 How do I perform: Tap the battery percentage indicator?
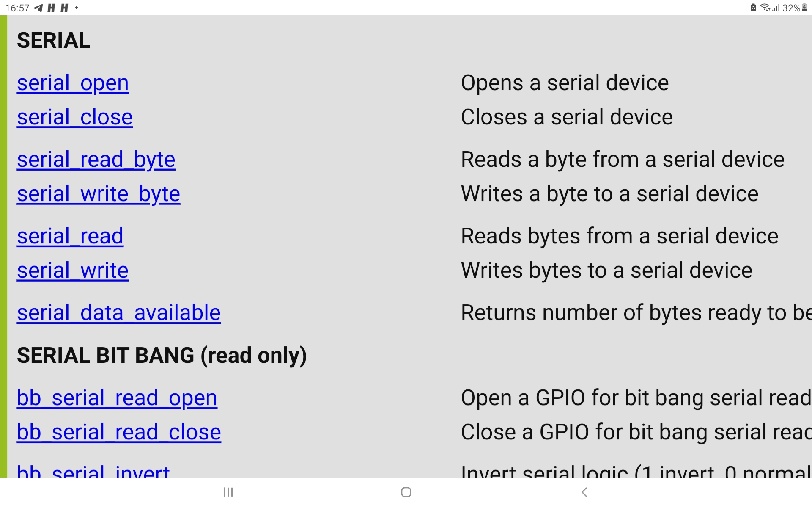(x=791, y=8)
